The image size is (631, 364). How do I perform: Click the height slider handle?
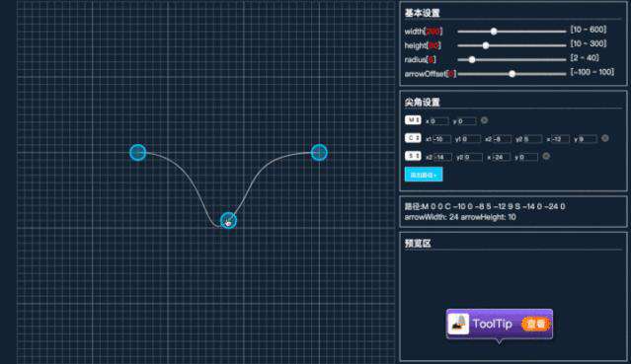[486, 45]
